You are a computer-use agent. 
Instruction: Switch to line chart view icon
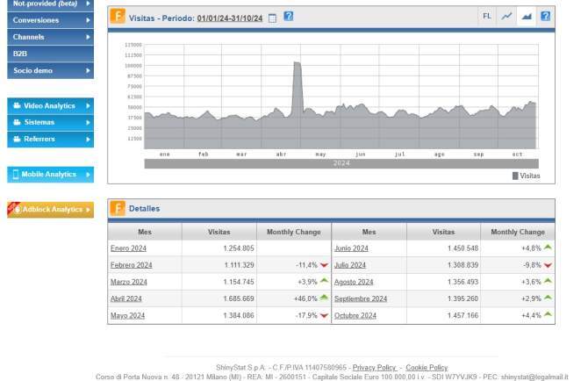point(507,16)
